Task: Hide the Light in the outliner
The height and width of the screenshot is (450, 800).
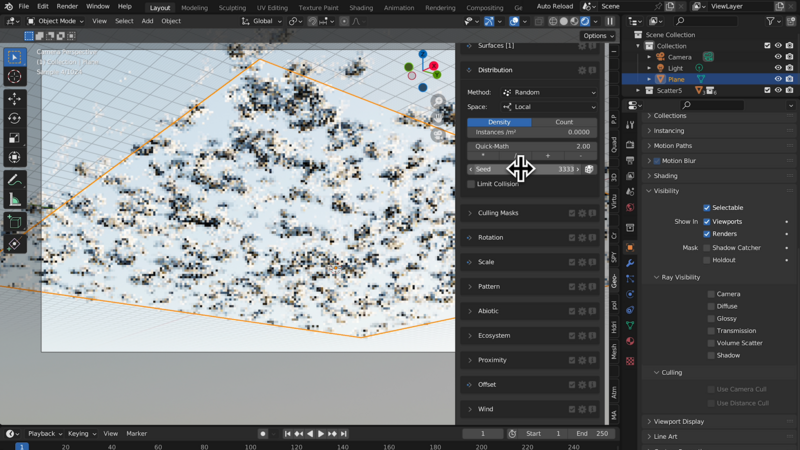Action: tap(778, 68)
